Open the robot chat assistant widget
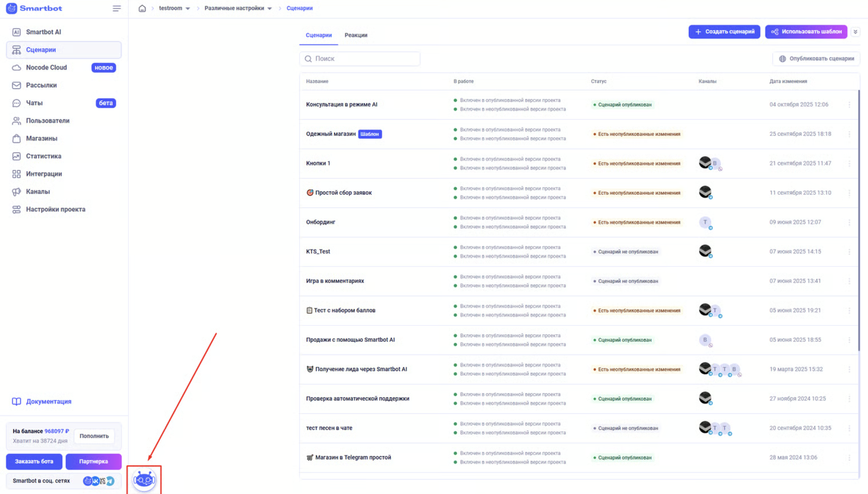868x494 pixels. pos(144,480)
